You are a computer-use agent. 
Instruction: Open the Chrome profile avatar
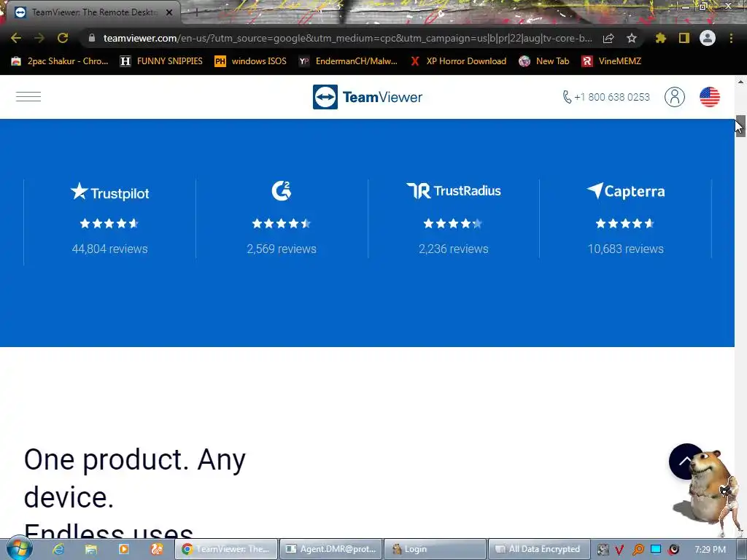coord(708,38)
